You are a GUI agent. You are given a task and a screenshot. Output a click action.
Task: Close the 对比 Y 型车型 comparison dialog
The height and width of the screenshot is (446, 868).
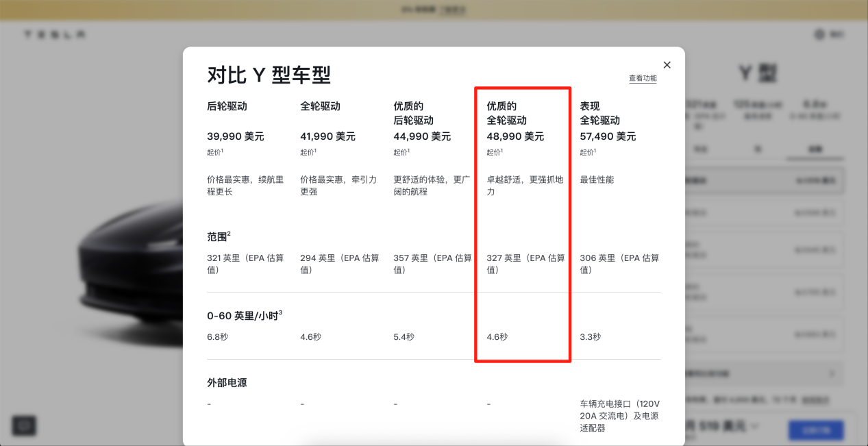[x=667, y=65]
